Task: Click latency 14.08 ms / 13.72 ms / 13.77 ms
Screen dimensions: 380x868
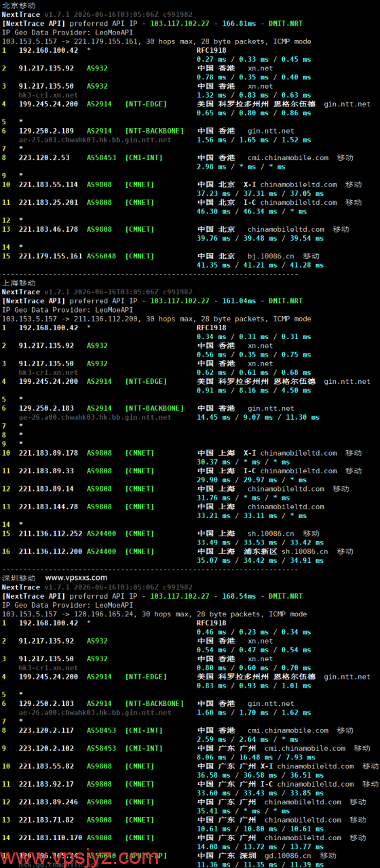Action: pyautogui.click(x=261, y=846)
